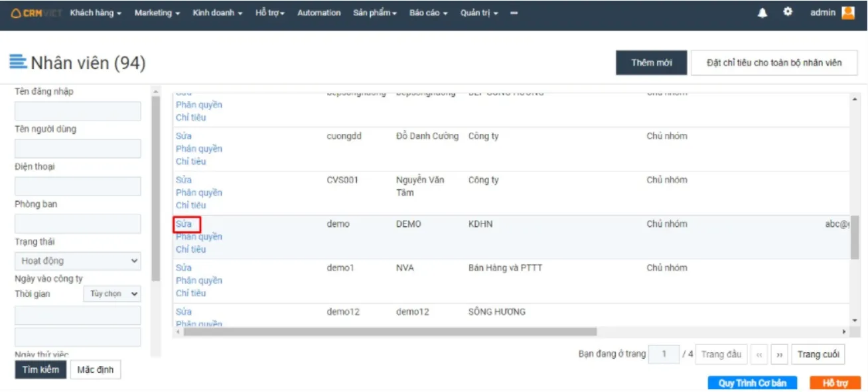Expand the Khách hàng menu

[x=96, y=13]
